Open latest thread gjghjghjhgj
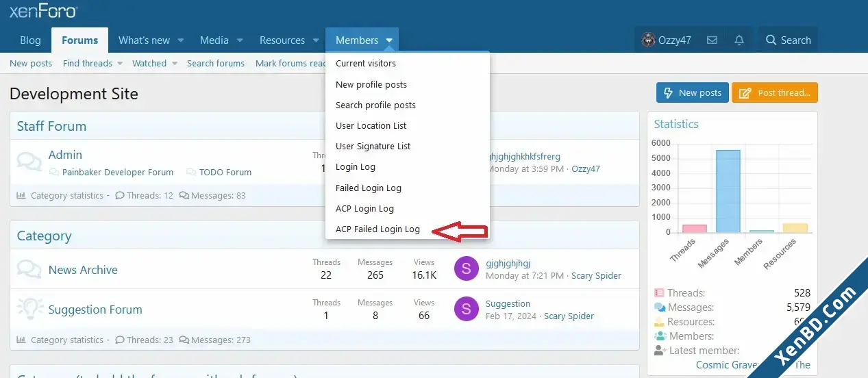 coord(508,263)
